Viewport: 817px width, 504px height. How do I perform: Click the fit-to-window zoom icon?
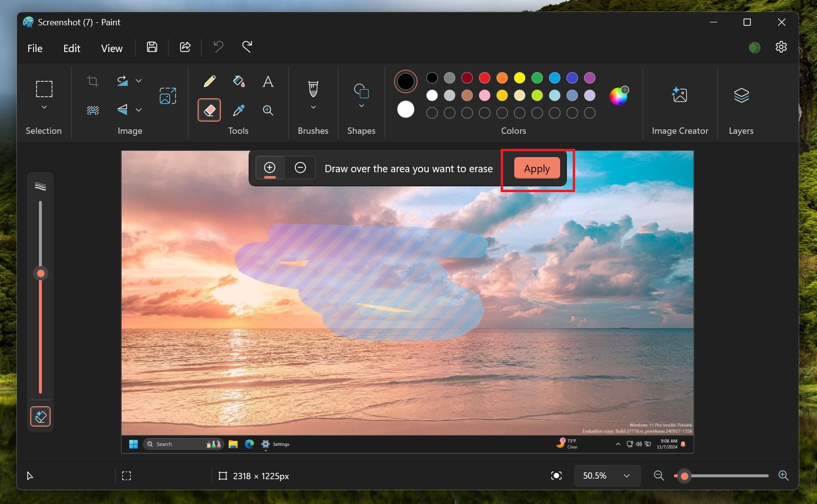(x=556, y=476)
